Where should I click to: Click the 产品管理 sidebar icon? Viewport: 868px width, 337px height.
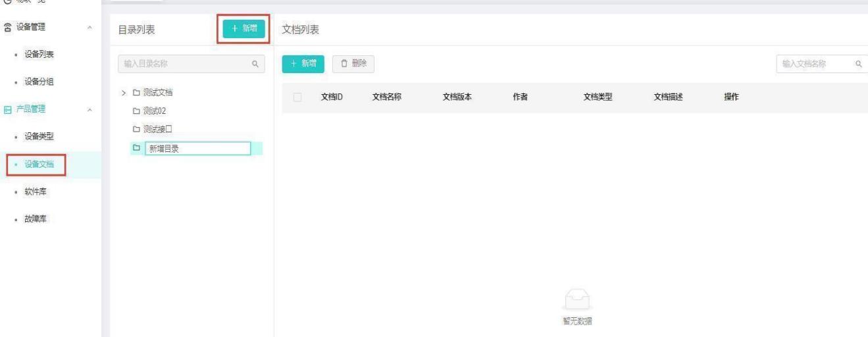[8, 109]
